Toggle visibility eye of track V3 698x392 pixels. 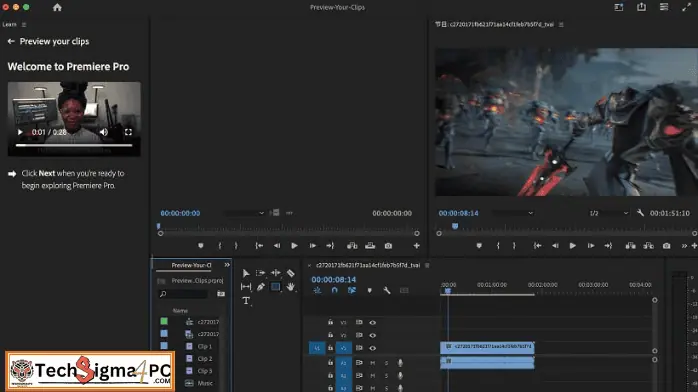pos(373,323)
